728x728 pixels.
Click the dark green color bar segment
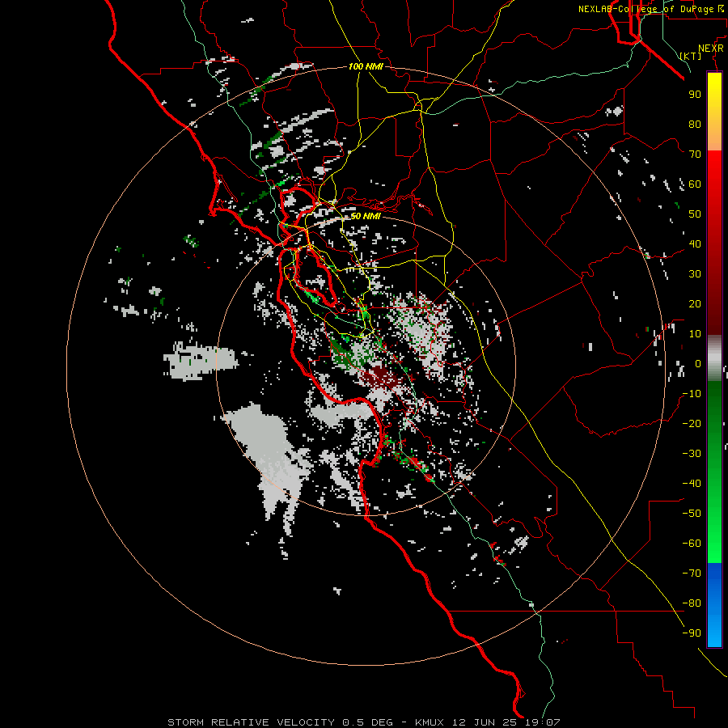(714, 408)
